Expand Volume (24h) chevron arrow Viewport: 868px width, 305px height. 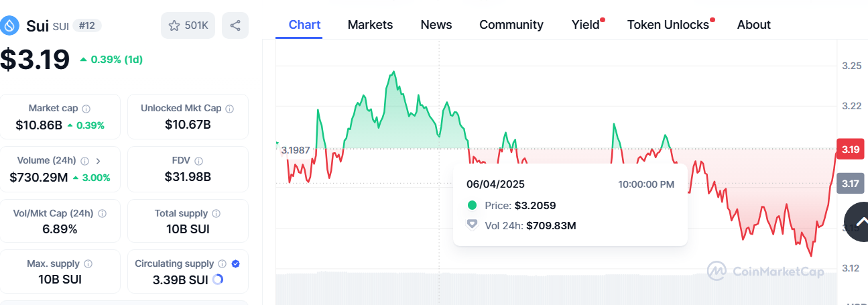point(98,161)
